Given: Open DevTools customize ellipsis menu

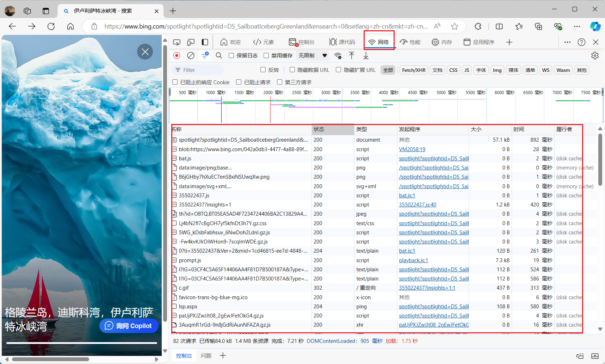Looking at the screenshot, I should 567,42.
